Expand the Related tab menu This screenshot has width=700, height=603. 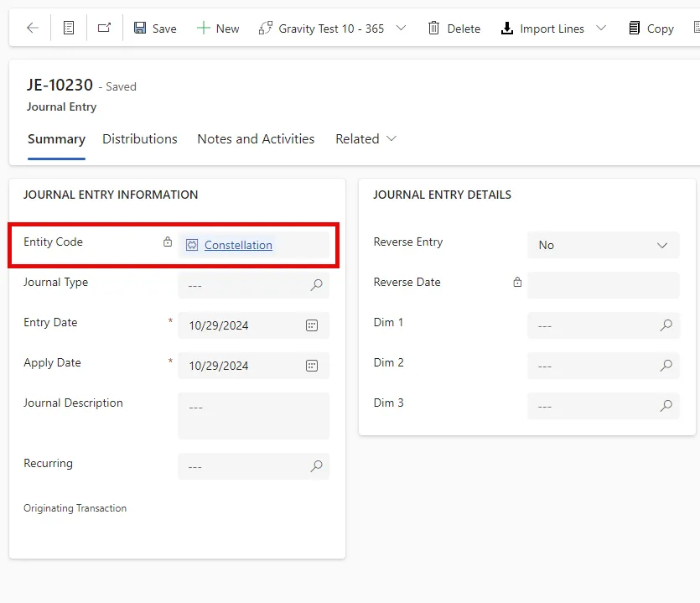coord(366,139)
